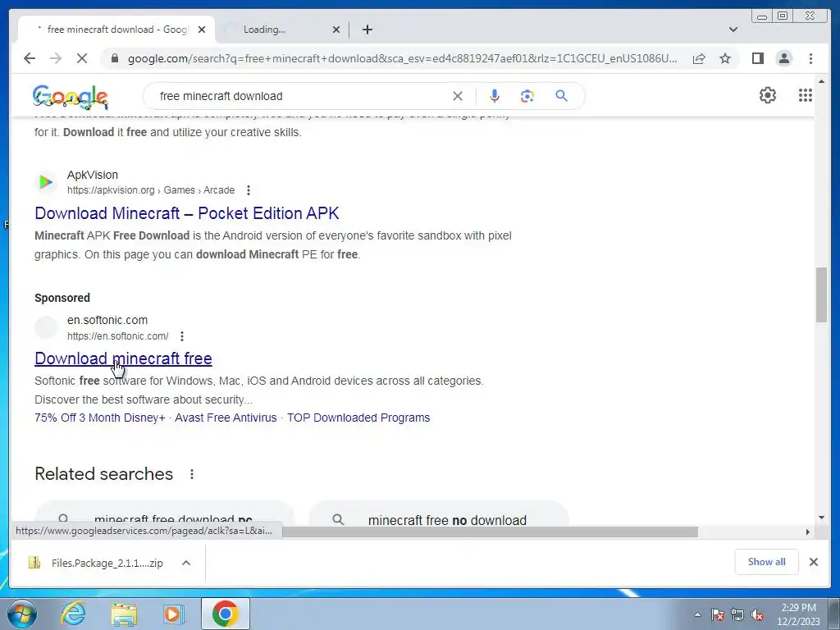Screen dimensions: 840x630
Task: Open Google quick settings gear
Action: [768, 95]
